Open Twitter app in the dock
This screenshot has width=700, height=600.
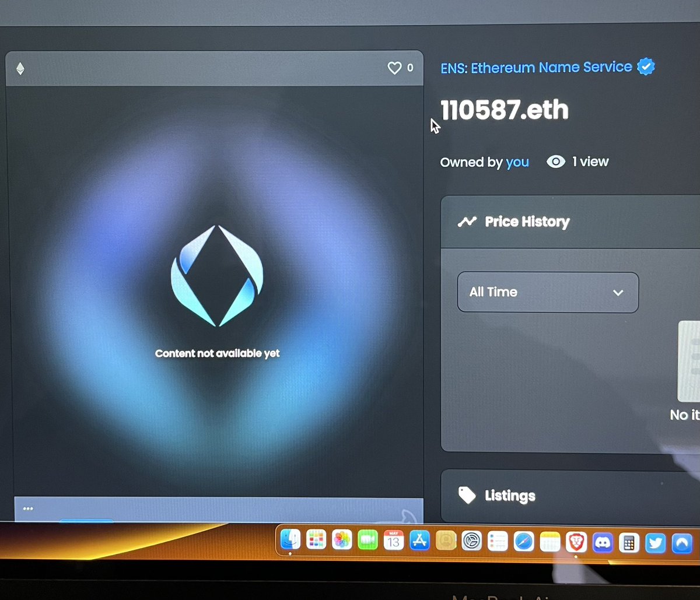pyautogui.click(x=655, y=543)
